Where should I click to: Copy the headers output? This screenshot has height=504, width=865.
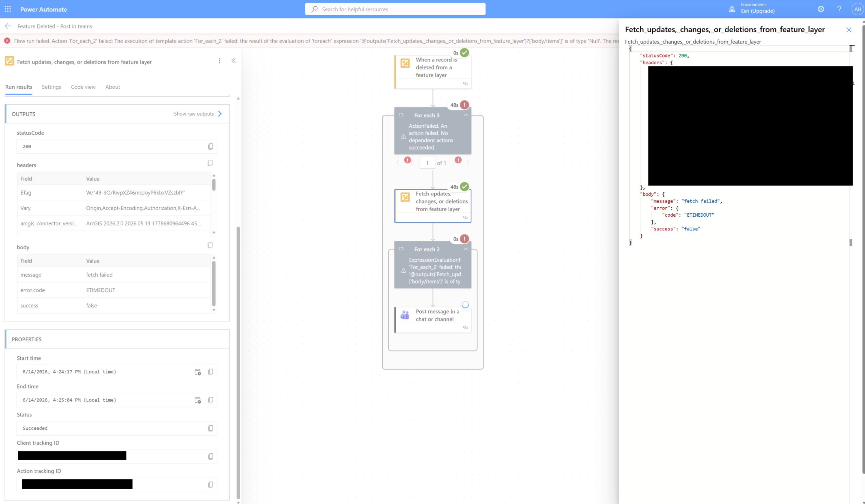pyautogui.click(x=210, y=163)
